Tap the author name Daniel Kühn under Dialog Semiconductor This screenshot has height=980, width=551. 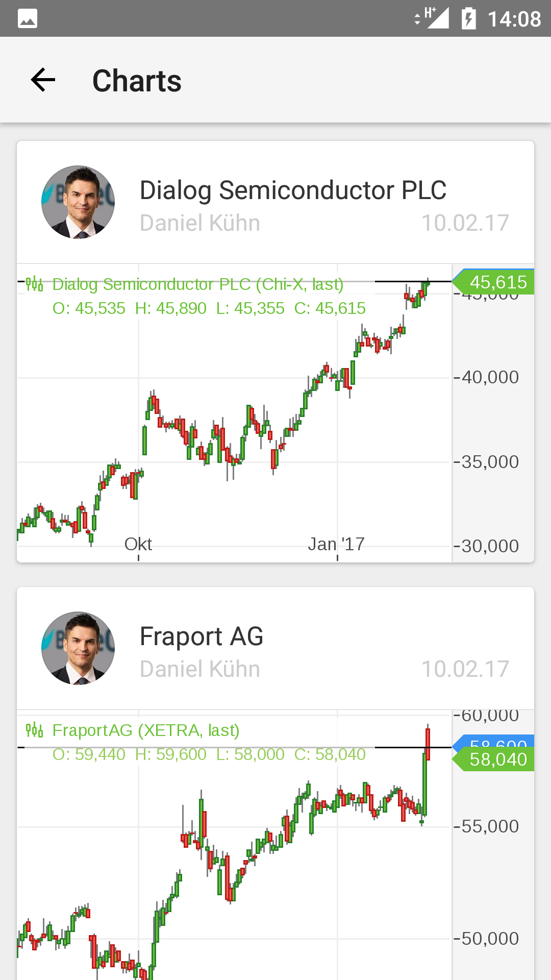click(x=200, y=223)
